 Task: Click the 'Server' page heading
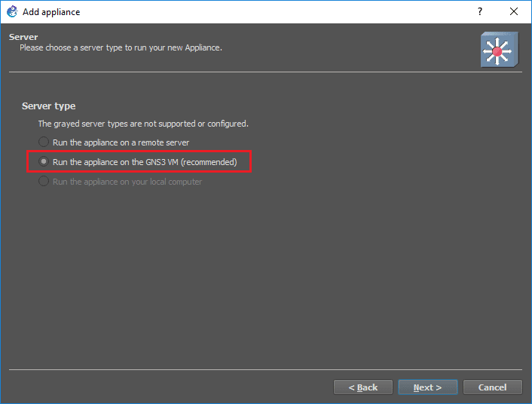point(23,37)
